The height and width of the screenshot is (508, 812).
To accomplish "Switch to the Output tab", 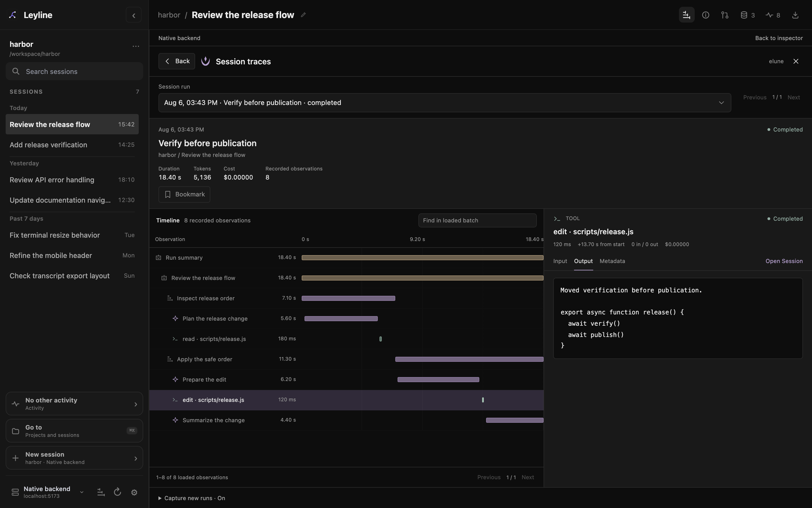I will [x=583, y=261].
